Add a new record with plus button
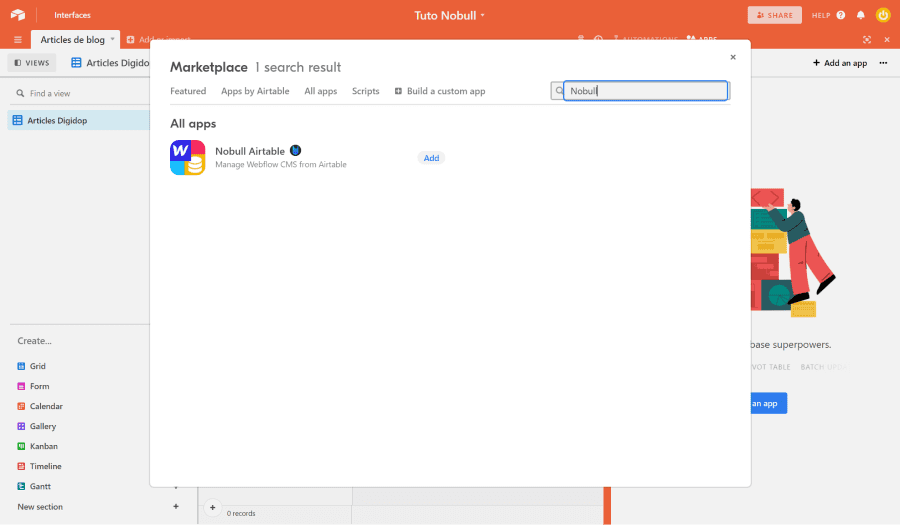 pyautogui.click(x=212, y=507)
